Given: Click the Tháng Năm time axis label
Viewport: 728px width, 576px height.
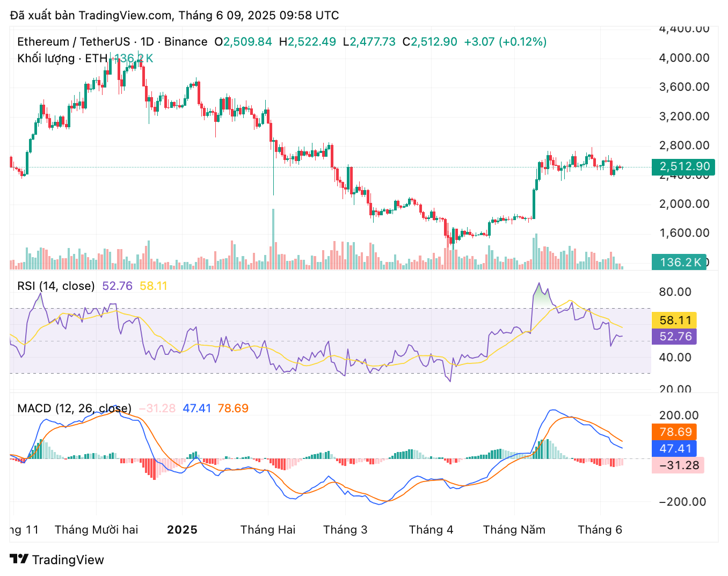Looking at the screenshot, I should tap(514, 530).
